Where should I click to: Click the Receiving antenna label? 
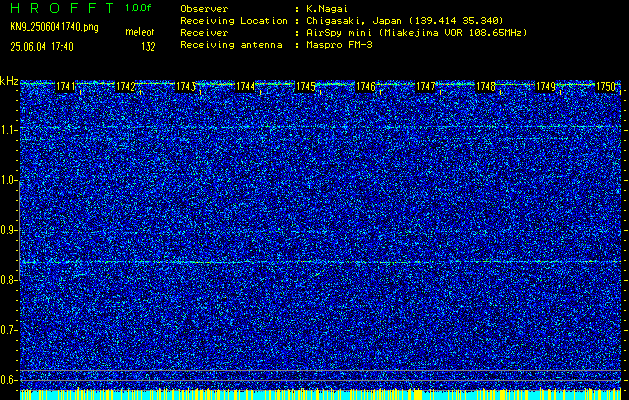coord(231,45)
